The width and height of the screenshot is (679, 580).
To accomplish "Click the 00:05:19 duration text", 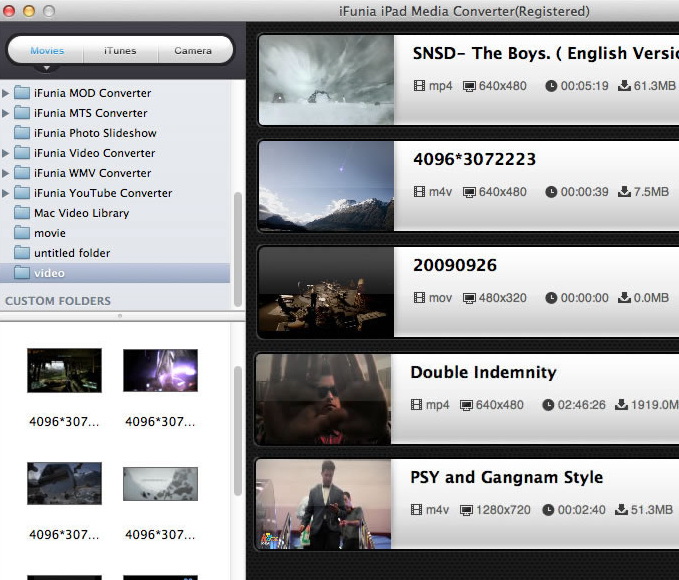I will [x=585, y=86].
